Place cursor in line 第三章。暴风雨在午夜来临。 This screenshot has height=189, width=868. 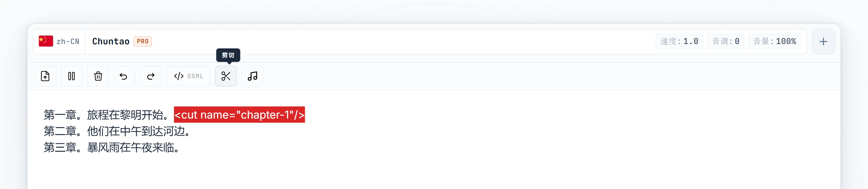[x=112, y=147]
